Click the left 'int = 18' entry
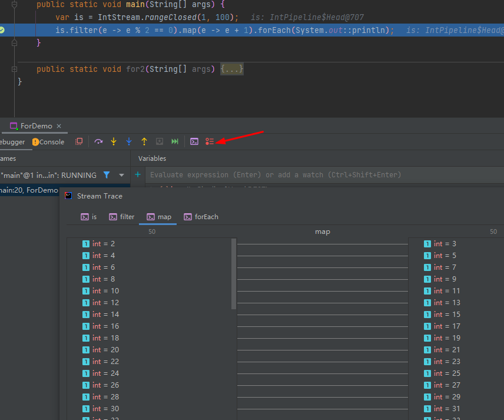This screenshot has height=420, width=504. click(x=101, y=338)
